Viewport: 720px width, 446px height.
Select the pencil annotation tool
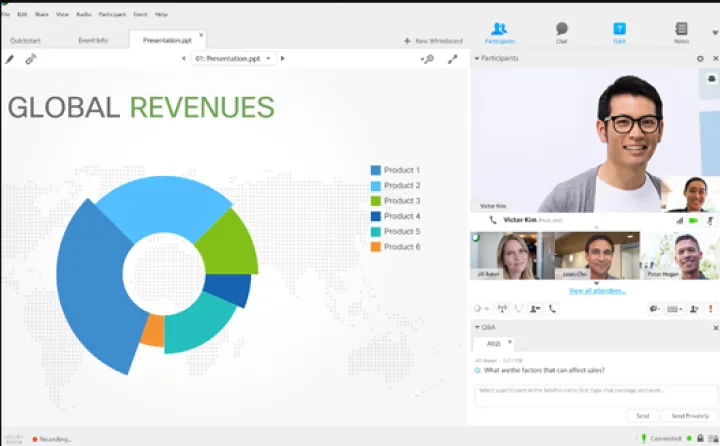tap(10, 59)
